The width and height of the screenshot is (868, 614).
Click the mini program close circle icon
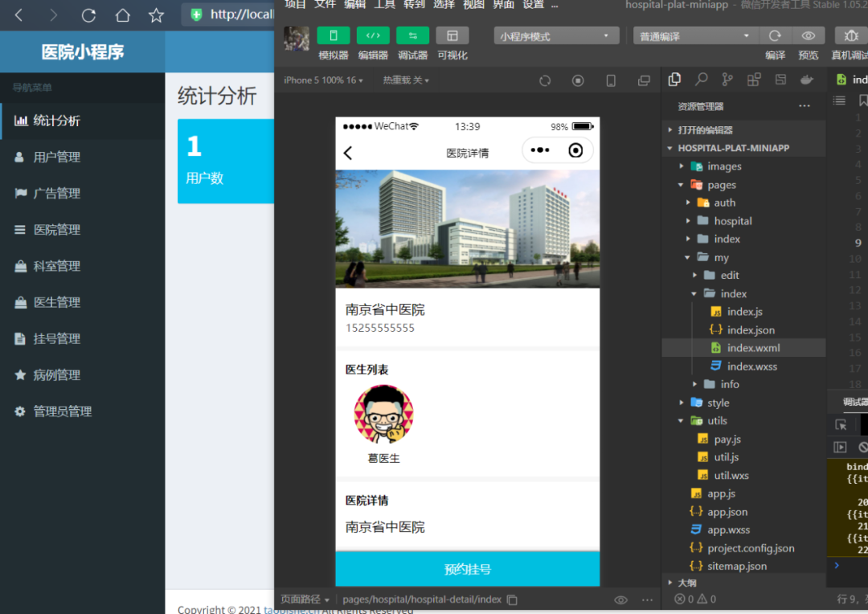click(x=575, y=150)
